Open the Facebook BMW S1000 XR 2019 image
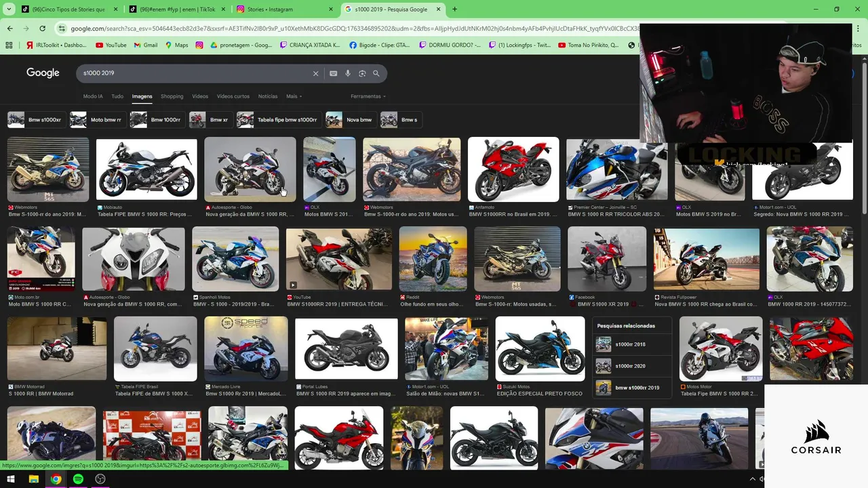 (607, 259)
